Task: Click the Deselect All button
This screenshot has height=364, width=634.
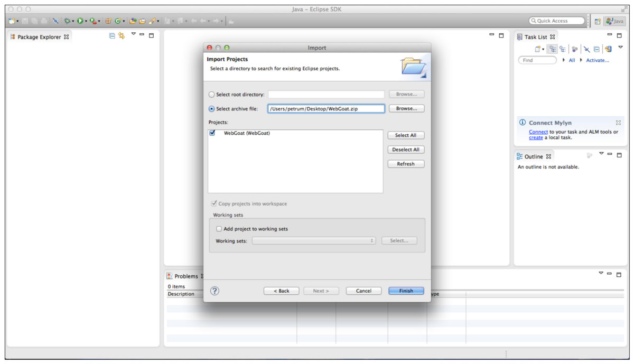Action: (x=406, y=150)
